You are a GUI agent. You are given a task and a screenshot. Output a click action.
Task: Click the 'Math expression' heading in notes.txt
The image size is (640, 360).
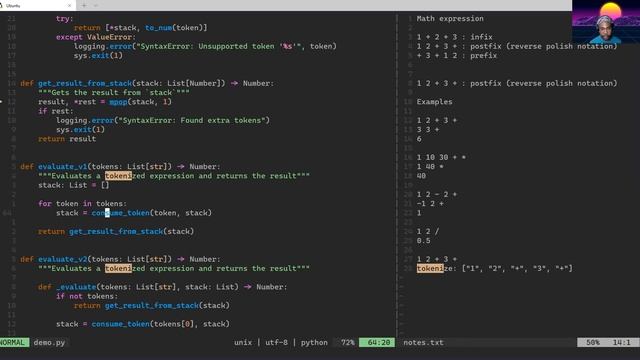tap(450, 18)
